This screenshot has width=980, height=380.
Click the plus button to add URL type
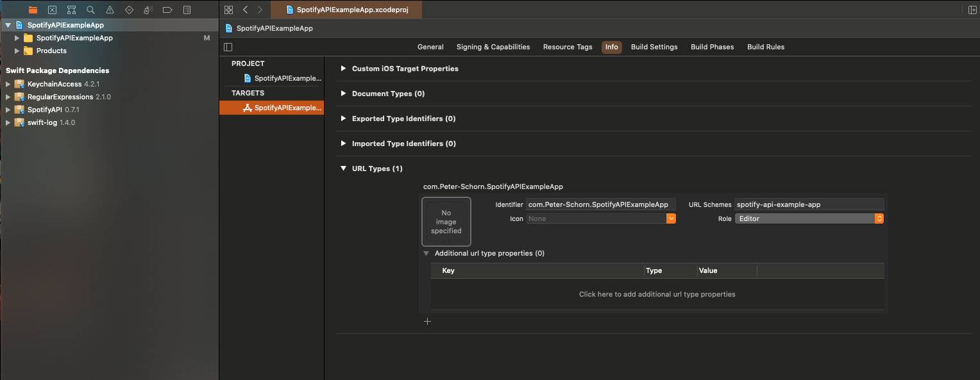(428, 322)
